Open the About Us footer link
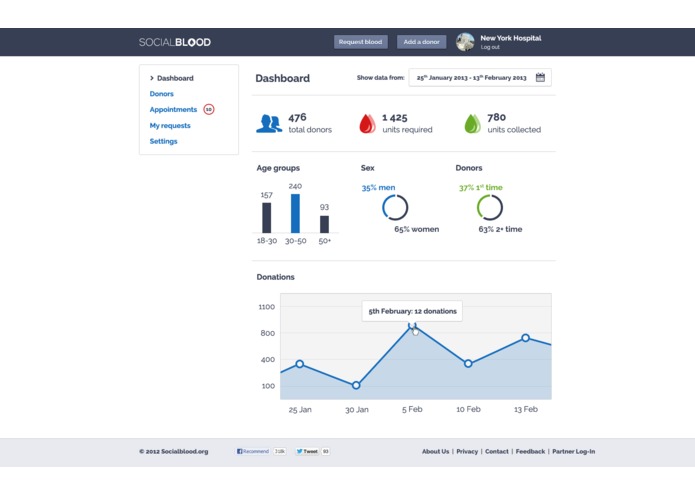Viewport: 695px width, 494px height. pyautogui.click(x=435, y=451)
